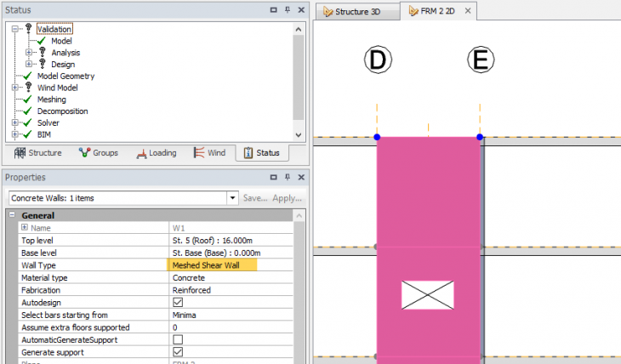Click the Meshed Shear Wall type field
This screenshot has width=621, height=364.
point(213,265)
